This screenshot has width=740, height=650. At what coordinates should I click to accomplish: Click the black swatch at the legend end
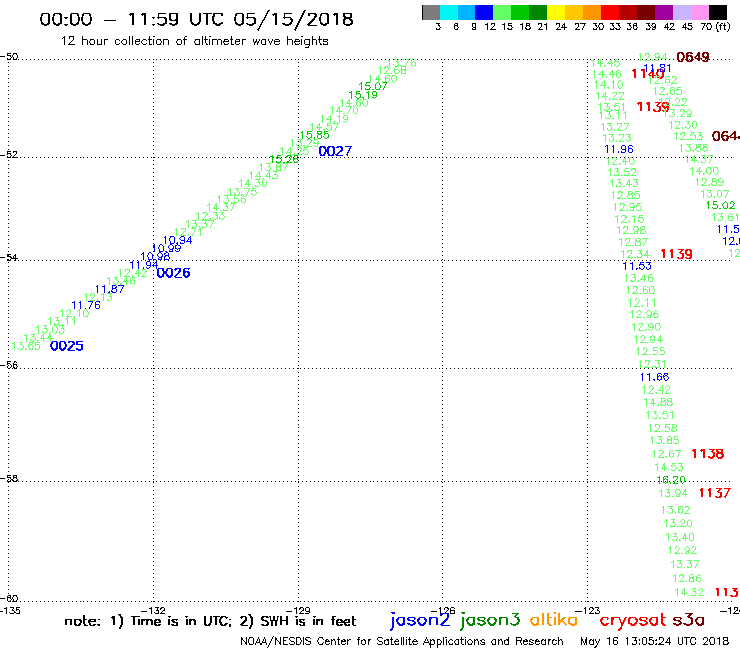717,12
